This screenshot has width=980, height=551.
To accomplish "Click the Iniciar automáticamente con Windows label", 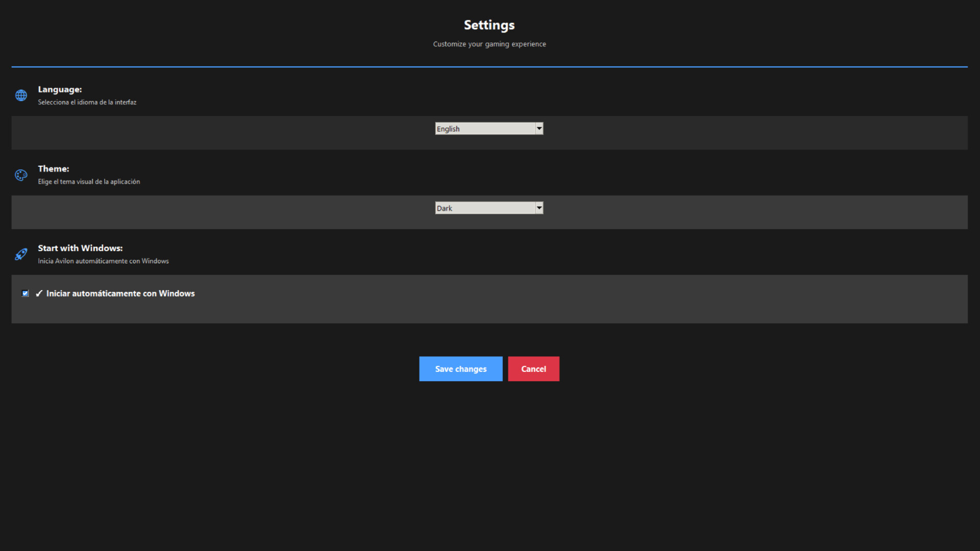I will pos(120,293).
